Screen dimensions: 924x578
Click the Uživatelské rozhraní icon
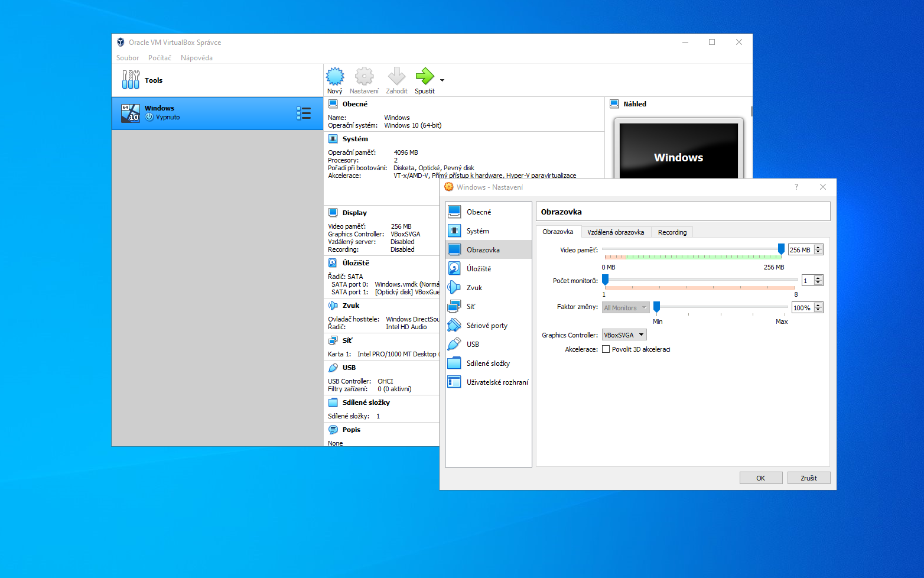click(x=454, y=382)
